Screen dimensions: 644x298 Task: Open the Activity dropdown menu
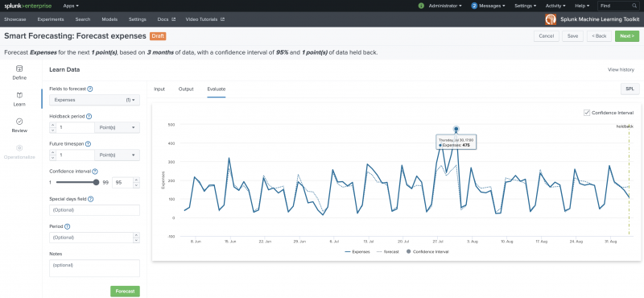tap(555, 6)
